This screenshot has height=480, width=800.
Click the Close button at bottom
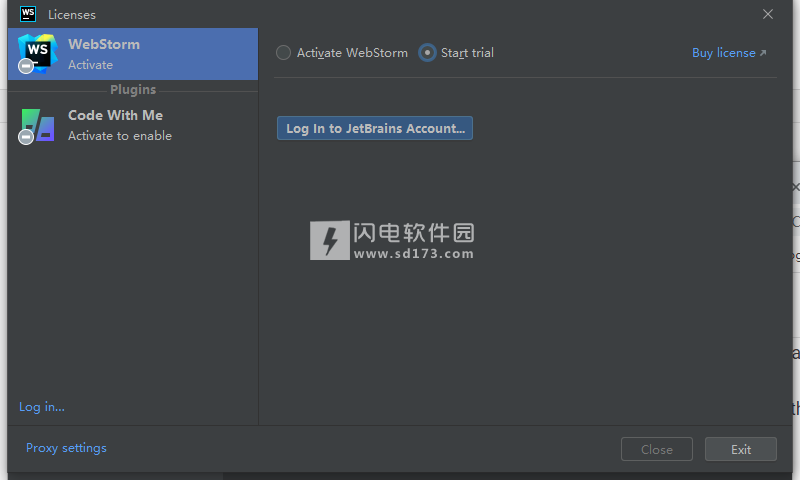tap(657, 449)
